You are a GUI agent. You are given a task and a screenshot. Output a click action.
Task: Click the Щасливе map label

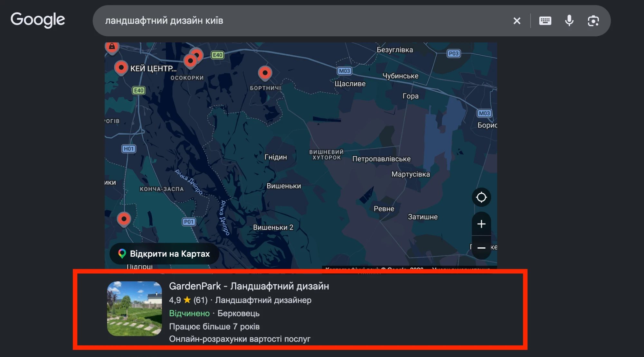click(x=350, y=84)
